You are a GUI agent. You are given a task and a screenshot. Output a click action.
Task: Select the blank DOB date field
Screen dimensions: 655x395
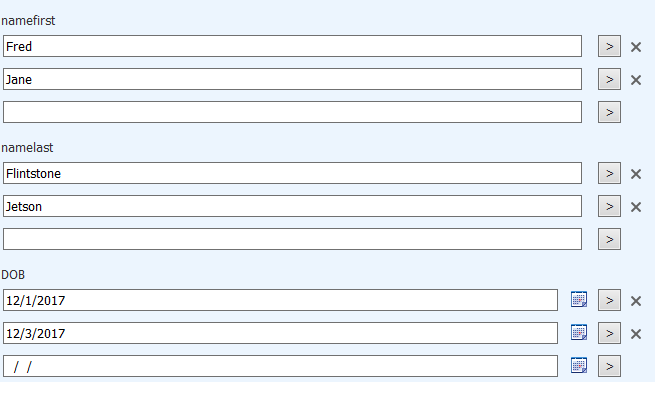click(280, 366)
